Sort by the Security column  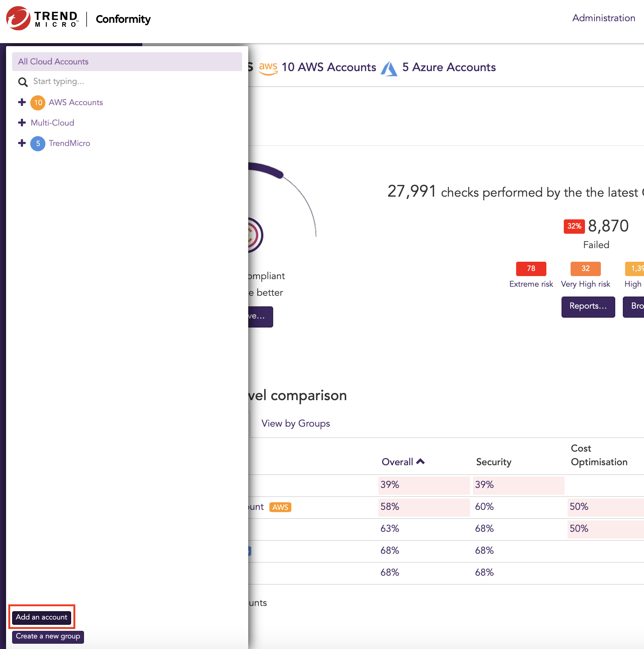click(x=493, y=462)
